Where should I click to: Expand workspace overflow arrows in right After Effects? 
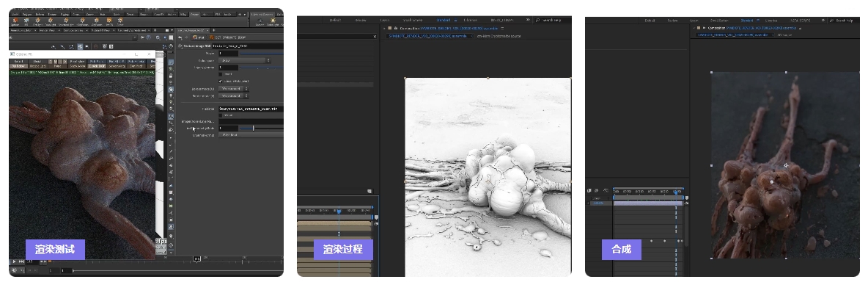pyautogui.click(x=823, y=21)
